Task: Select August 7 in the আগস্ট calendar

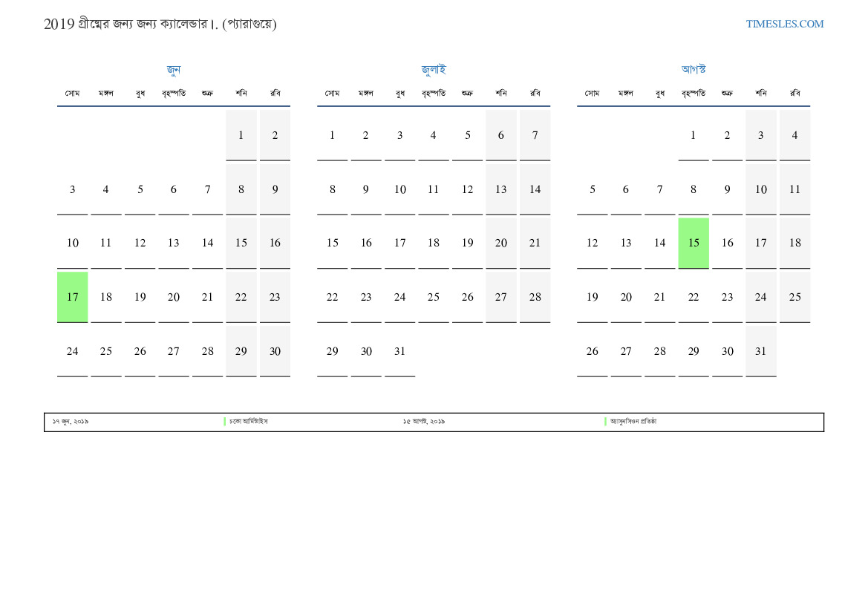Action: tap(660, 189)
